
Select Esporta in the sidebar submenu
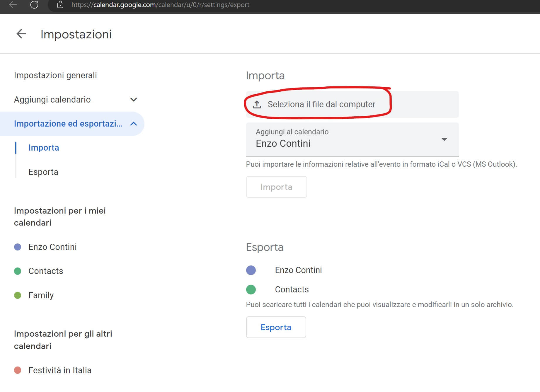[43, 172]
